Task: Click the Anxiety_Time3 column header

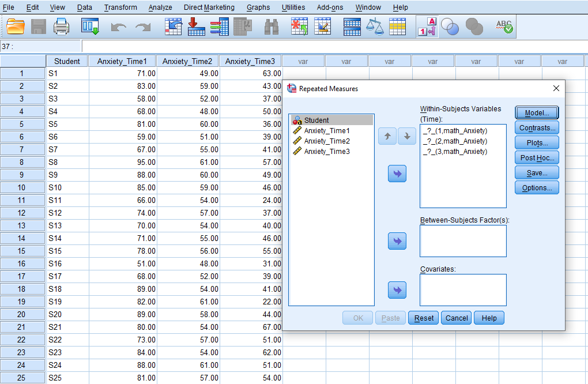Action: [250, 61]
